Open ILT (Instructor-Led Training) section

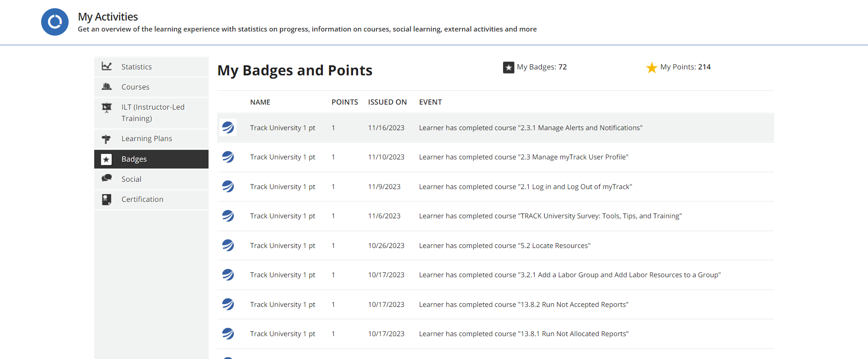[x=151, y=113]
